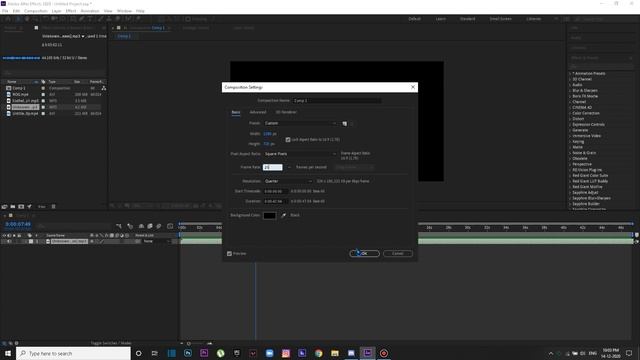Screen dimensions: 640x360
Task: Open the Animation menu
Action: (90, 11)
